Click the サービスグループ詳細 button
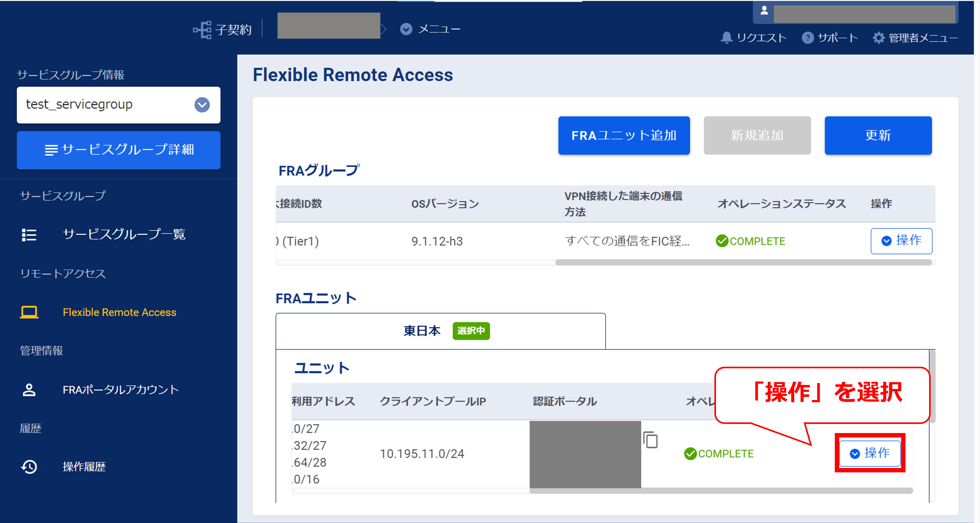Screen dimensions: 980x523 point(118,150)
